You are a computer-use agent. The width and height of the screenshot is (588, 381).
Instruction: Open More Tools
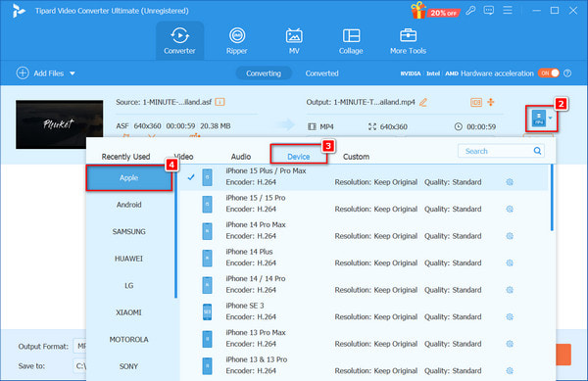[408, 40]
